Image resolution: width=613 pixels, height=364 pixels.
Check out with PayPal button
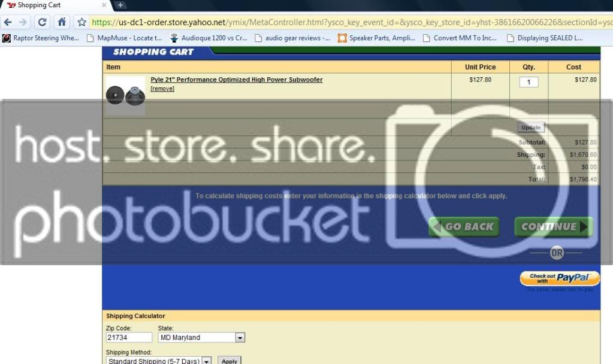560,278
